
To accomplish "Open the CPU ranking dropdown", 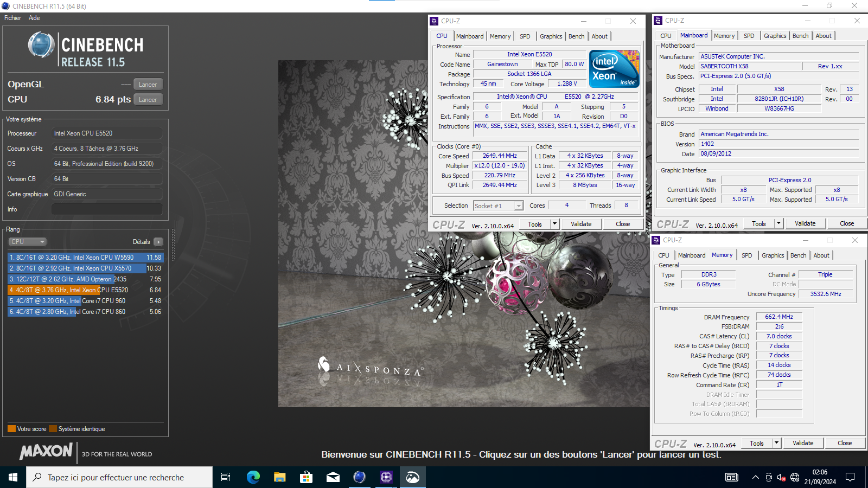I will pos(27,242).
